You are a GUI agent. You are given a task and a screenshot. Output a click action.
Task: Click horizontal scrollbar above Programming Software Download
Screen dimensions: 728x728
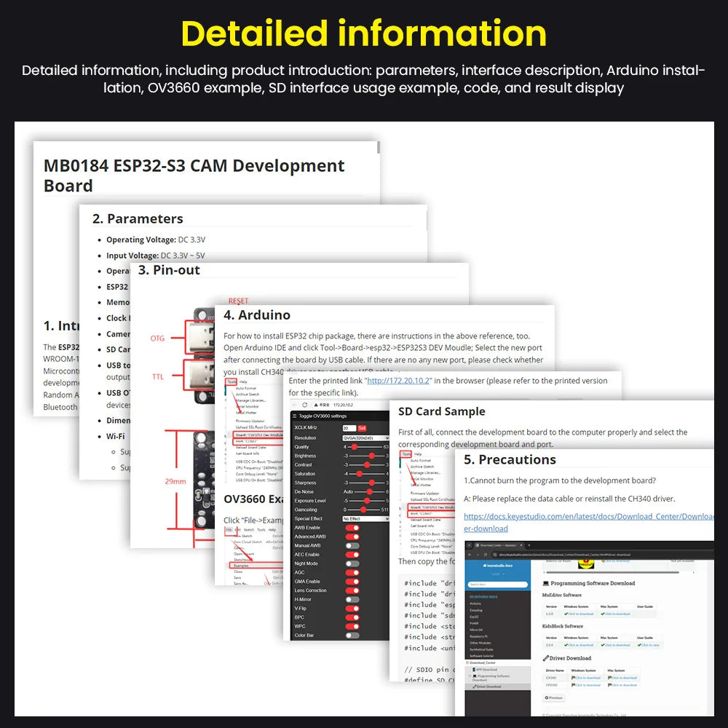[613, 572]
